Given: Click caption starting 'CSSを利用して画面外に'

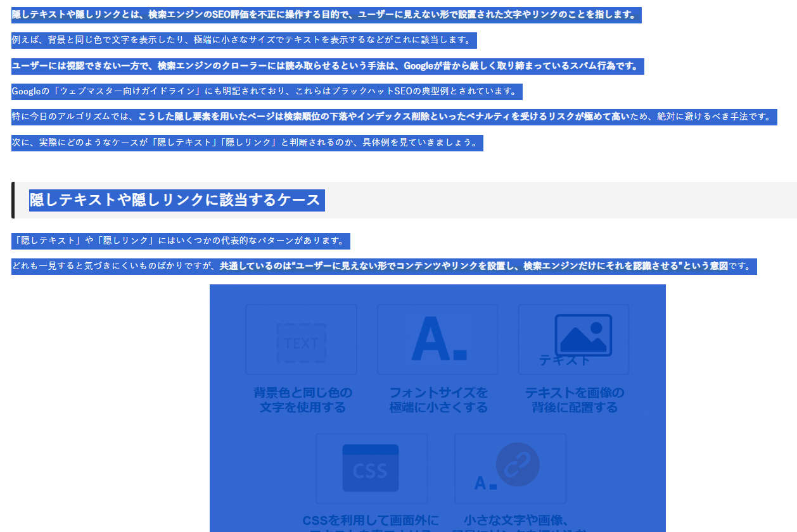Looking at the screenshot, I should click(370, 521).
